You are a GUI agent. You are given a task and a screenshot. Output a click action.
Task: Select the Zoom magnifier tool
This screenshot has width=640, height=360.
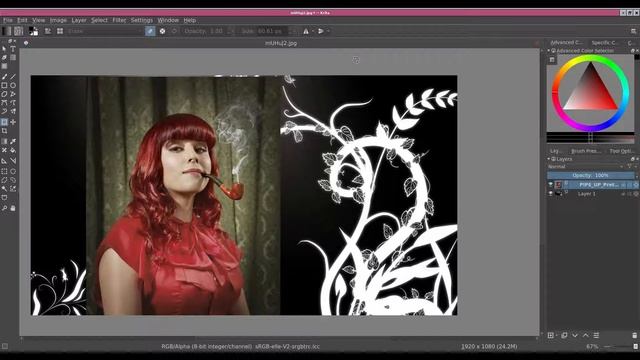coord(4,208)
